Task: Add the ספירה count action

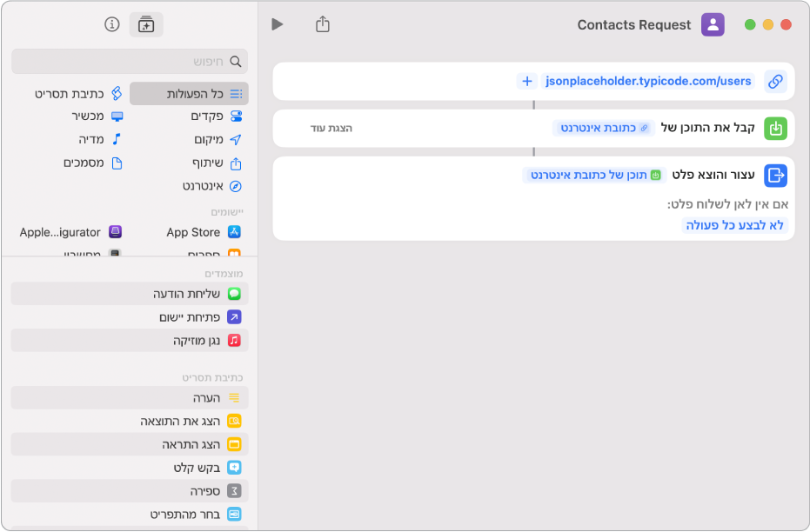Action: click(130, 491)
